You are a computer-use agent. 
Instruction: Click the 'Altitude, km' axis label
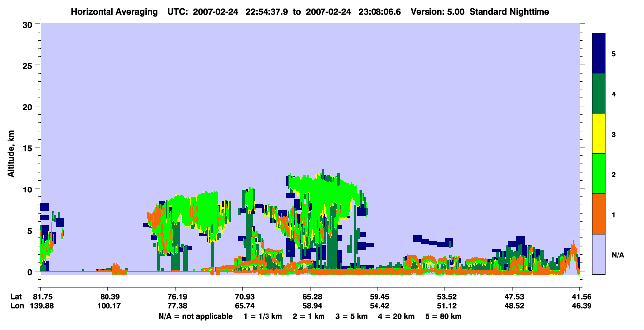11,153
